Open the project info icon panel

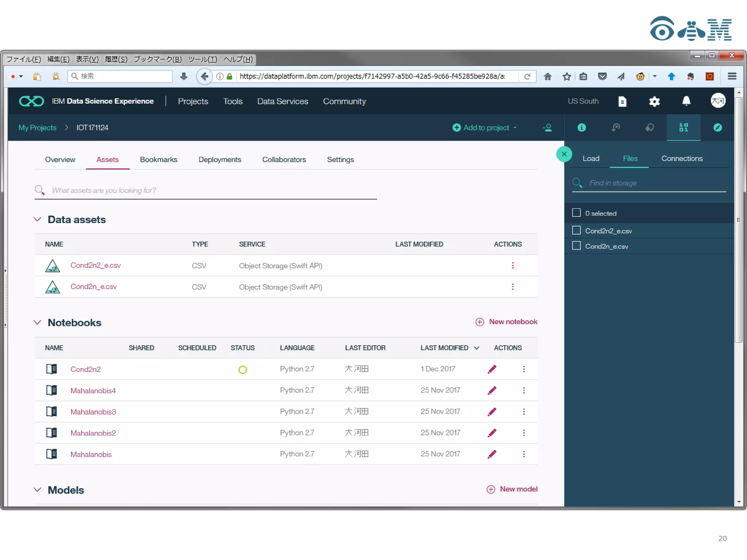tap(581, 128)
